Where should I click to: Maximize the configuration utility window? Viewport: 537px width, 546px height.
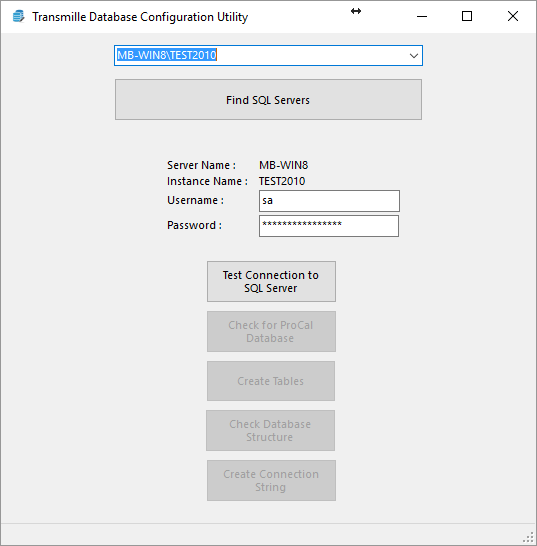[467, 16]
